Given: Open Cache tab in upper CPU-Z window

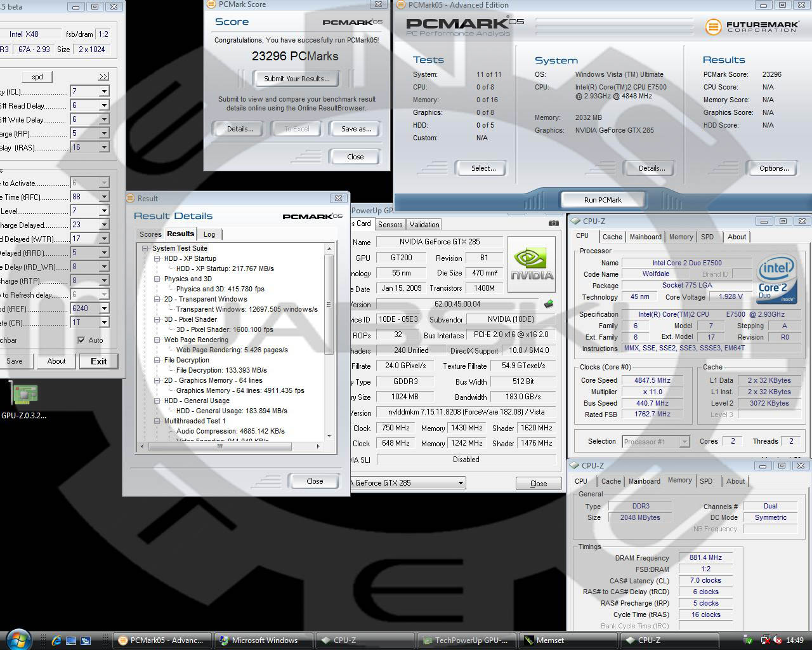Looking at the screenshot, I should tap(612, 237).
